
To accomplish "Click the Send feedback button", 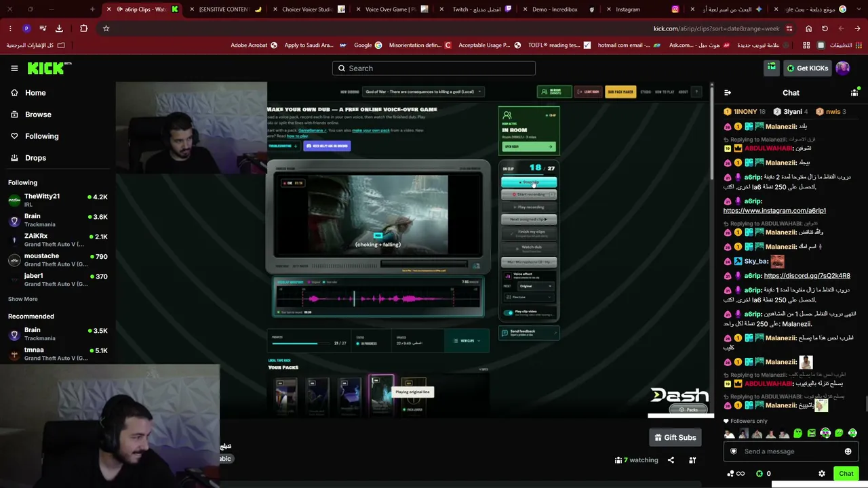I will 528,333.
